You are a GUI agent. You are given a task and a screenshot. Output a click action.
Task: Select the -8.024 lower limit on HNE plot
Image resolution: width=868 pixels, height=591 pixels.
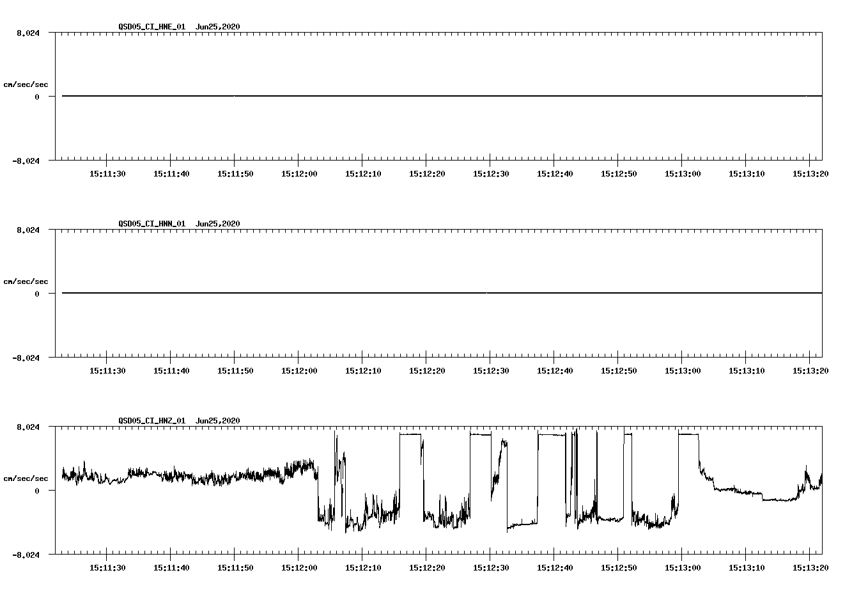[x=26, y=161]
